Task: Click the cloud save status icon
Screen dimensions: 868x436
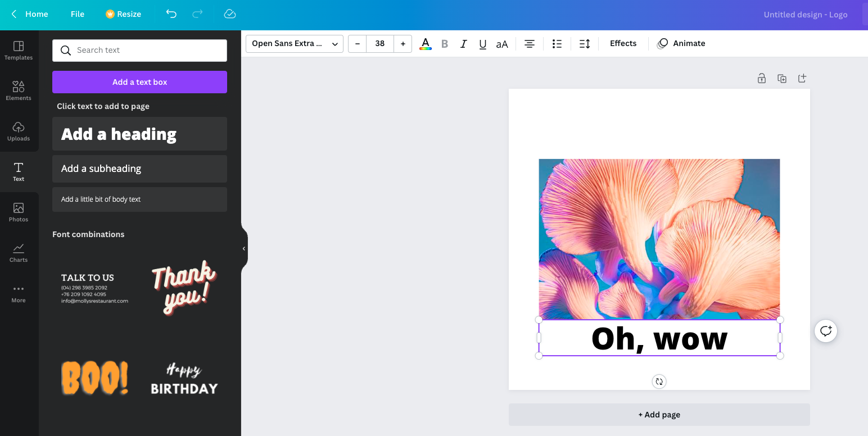Action: pos(229,14)
